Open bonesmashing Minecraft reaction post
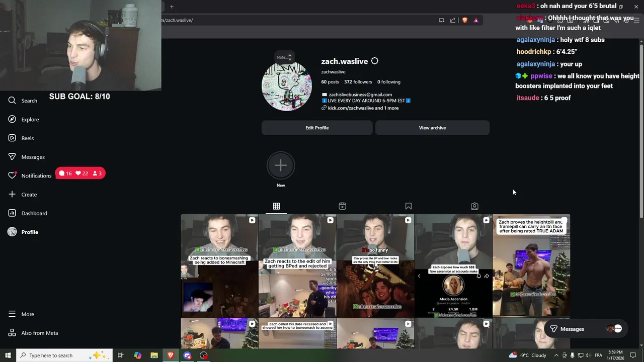 pos(219,265)
